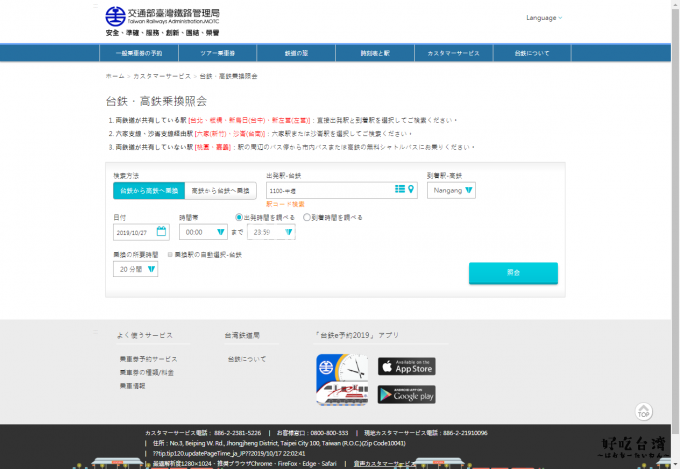The height and width of the screenshot is (469, 680).
Task: Open the 台鉄について navigation menu
Action: click(532, 52)
